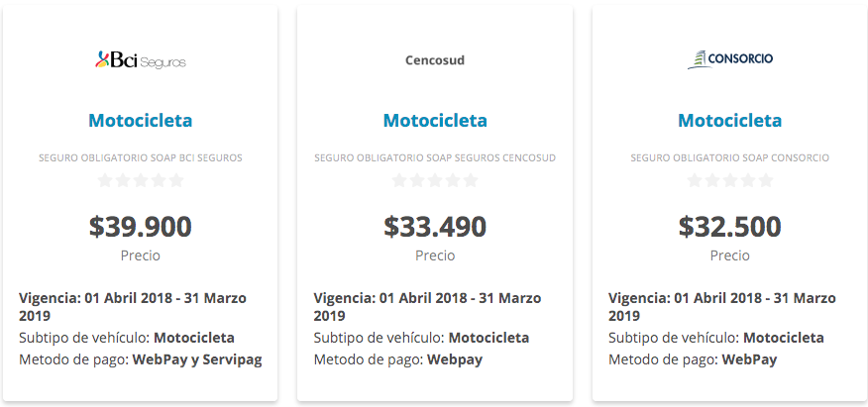Give Cencosud a five star rating
The width and height of the screenshot is (868, 407).
(x=471, y=180)
